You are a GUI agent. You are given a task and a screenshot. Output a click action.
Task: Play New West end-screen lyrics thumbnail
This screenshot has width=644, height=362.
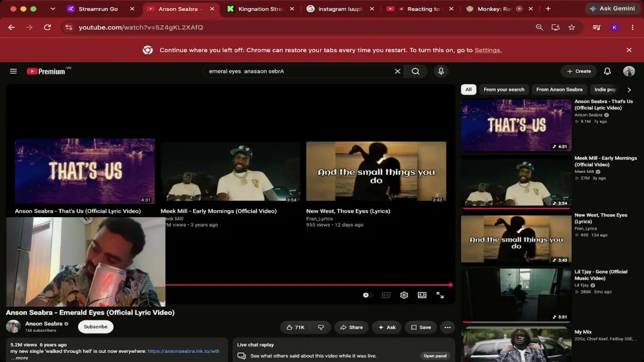point(376,171)
